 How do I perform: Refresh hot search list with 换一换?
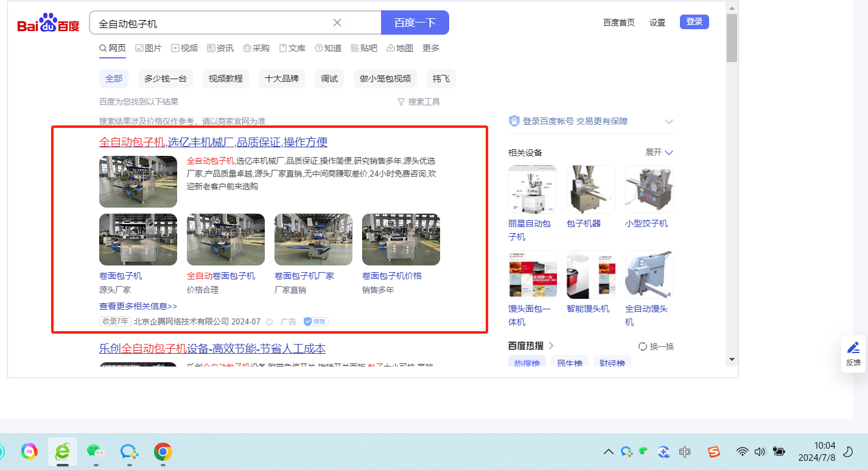tap(656, 346)
